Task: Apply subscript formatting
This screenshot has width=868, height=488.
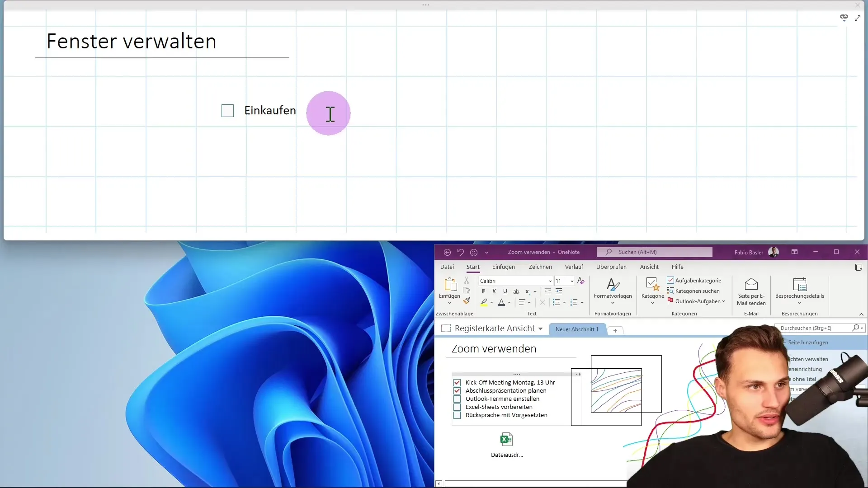Action: 527,291
